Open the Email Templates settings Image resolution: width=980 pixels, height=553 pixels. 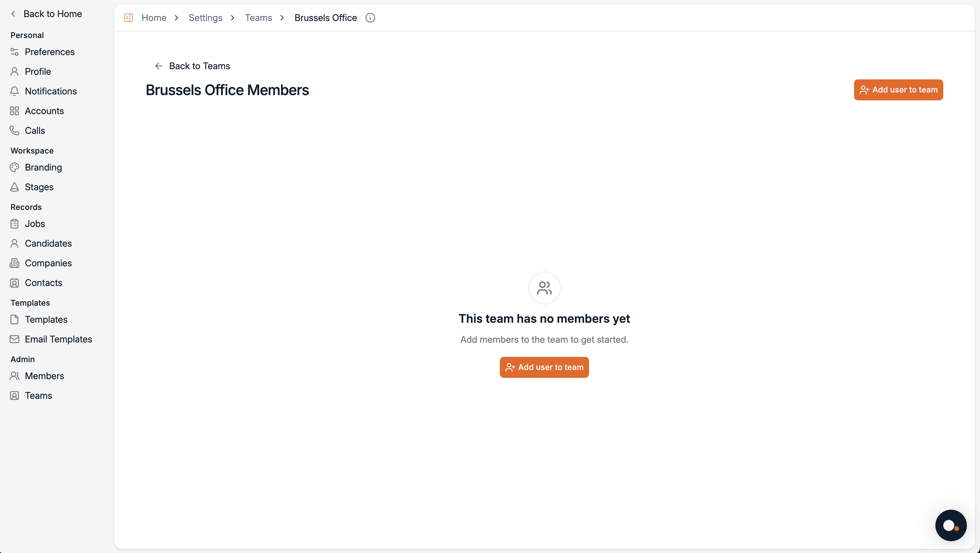(58, 339)
